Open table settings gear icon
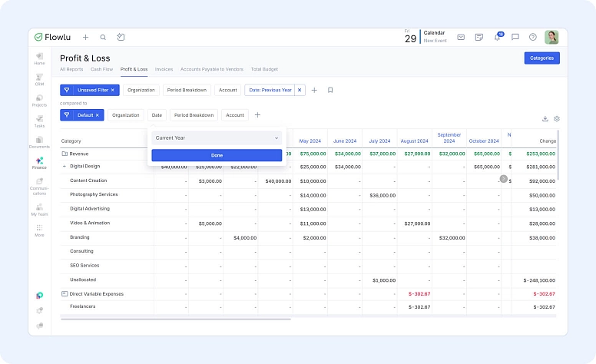The image size is (596, 364). (x=557, y=118)
